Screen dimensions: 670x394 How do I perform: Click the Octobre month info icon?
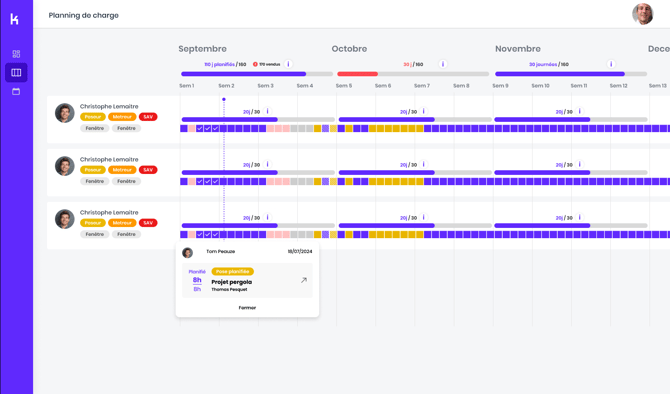click(x=443, y=64)
